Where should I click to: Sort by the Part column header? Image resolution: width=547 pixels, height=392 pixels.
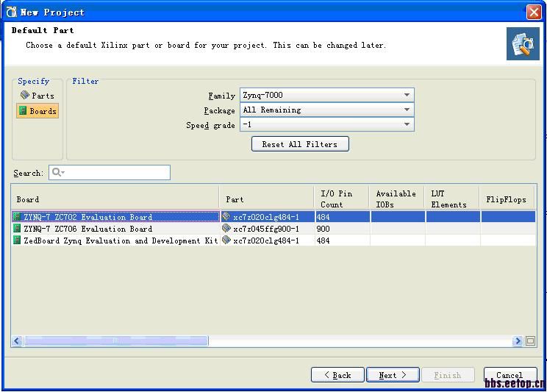tap(267, 199)
